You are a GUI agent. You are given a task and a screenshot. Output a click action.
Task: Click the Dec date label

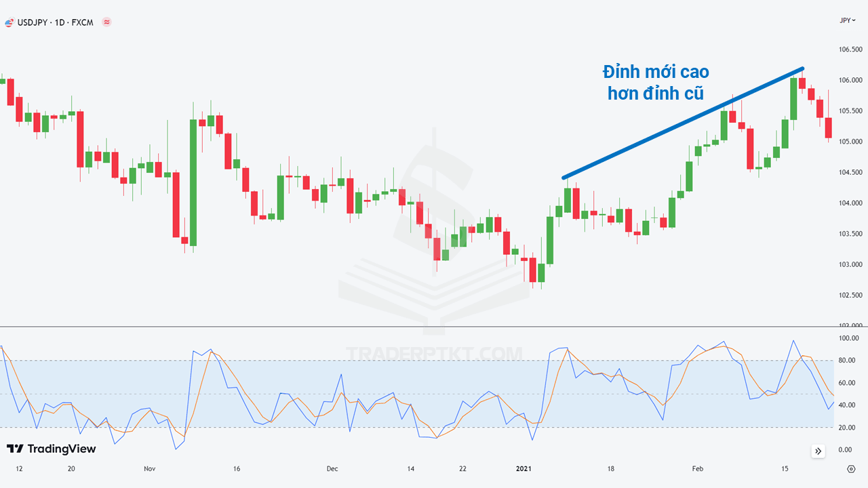click(332, 469)
